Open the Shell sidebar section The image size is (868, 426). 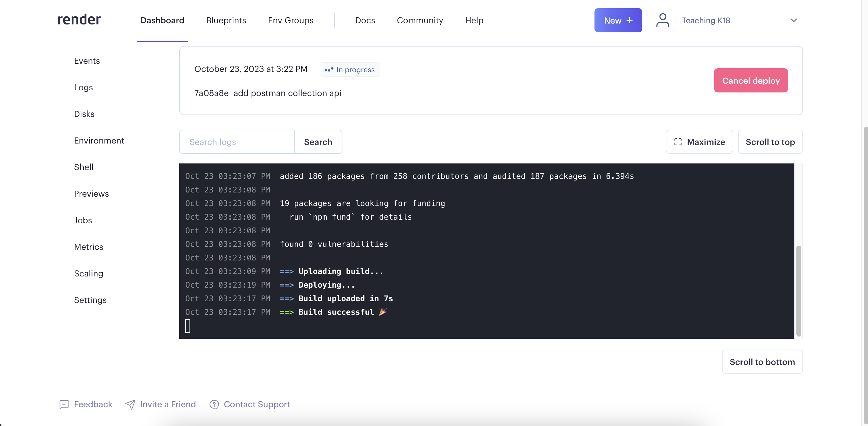point(83,167)
